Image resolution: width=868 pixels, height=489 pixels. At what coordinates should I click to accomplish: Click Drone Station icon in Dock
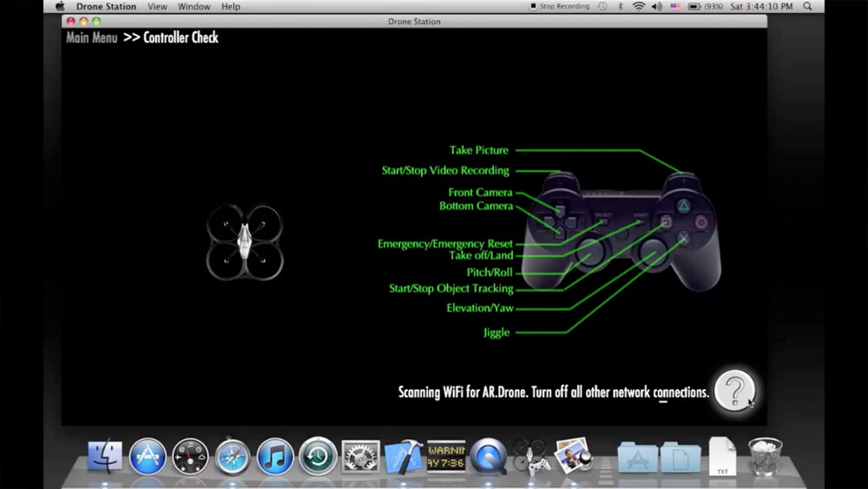[x=530, y=456]
